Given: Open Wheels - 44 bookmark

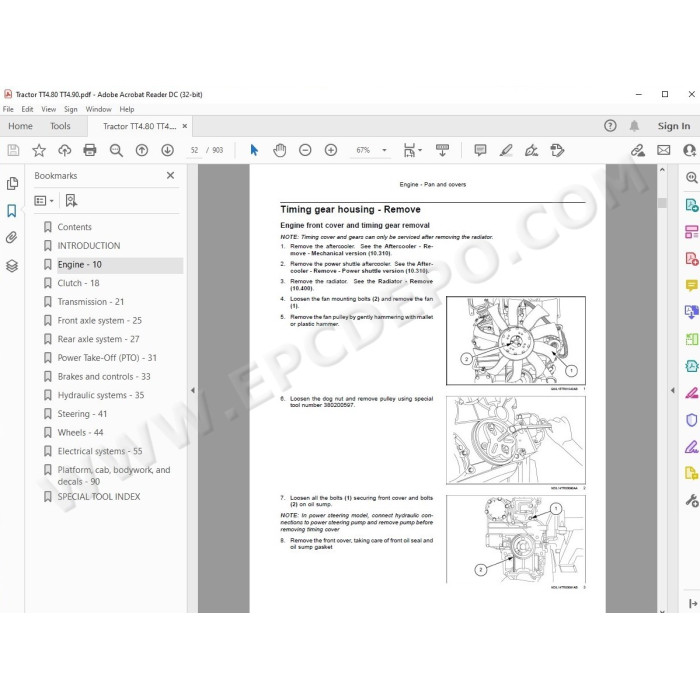Looking at the screenshot, I should click(x=80, y=433).
